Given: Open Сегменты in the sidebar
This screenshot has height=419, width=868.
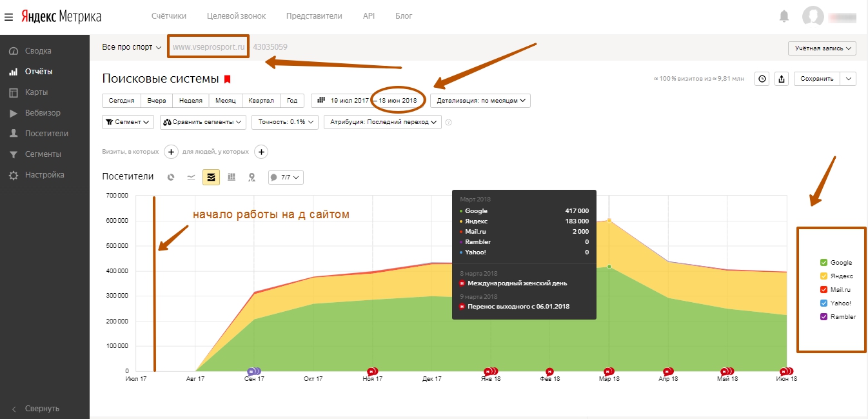Looking at the screenshot, I should 43,154.
